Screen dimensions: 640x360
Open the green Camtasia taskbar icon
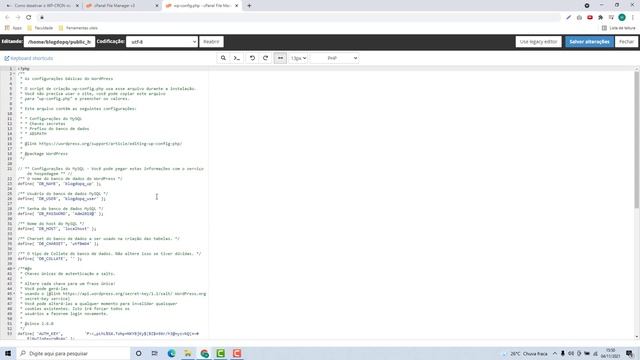(x=220, y=353)
